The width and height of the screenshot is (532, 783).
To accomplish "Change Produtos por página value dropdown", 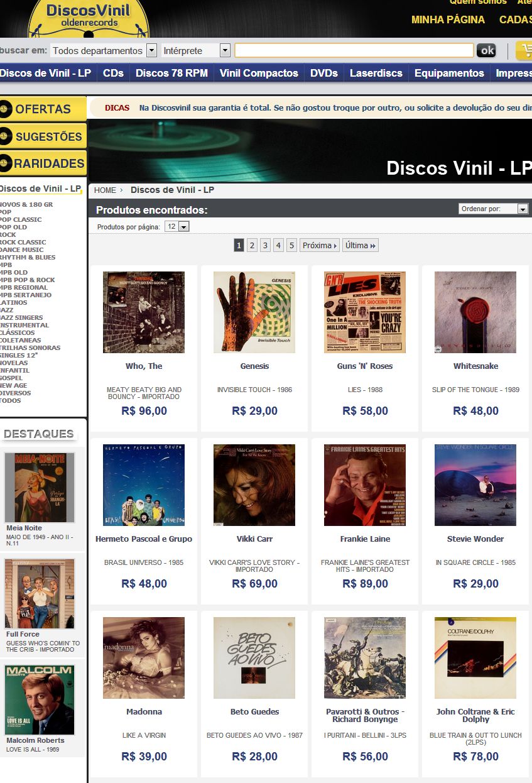I will pos(176,226).
